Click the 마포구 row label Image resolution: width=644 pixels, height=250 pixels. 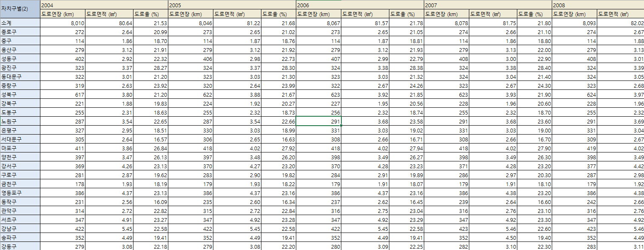(x=20, y=148)
